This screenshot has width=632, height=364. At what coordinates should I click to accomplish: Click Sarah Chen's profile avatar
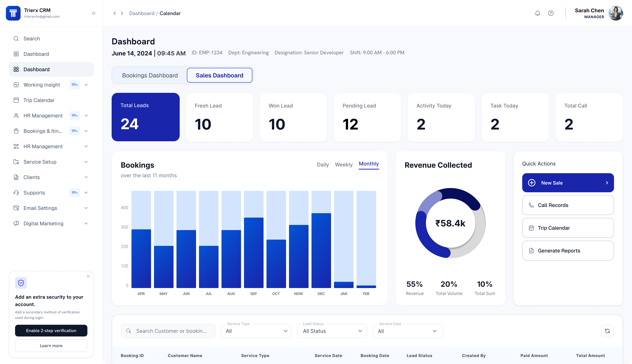tap(616, 13)
